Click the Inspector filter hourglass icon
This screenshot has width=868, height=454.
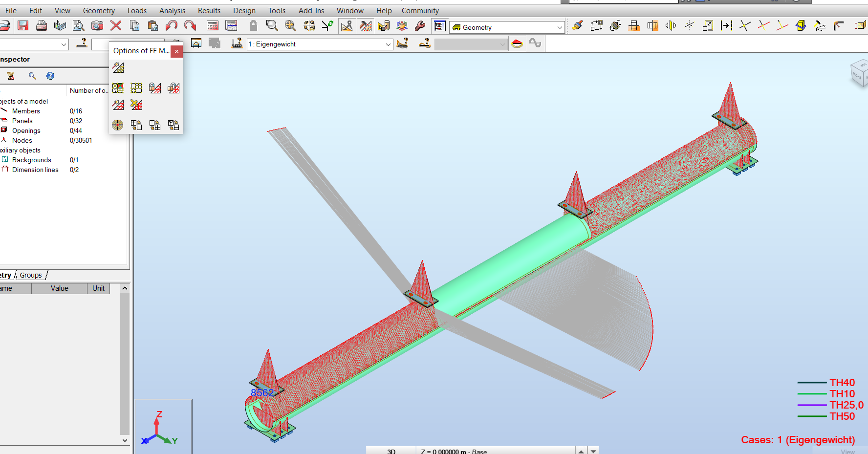10,76
